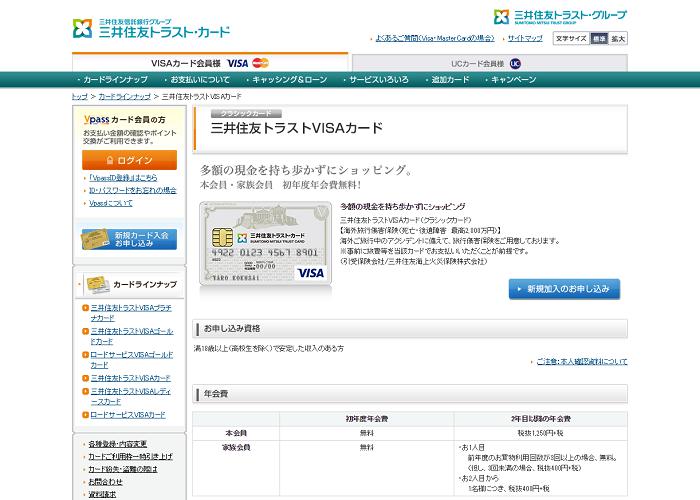The height and width of the screenshot is (500, 700).
Task: Open the VpassID登録はこちら link
Action: [x=123, y=178]
